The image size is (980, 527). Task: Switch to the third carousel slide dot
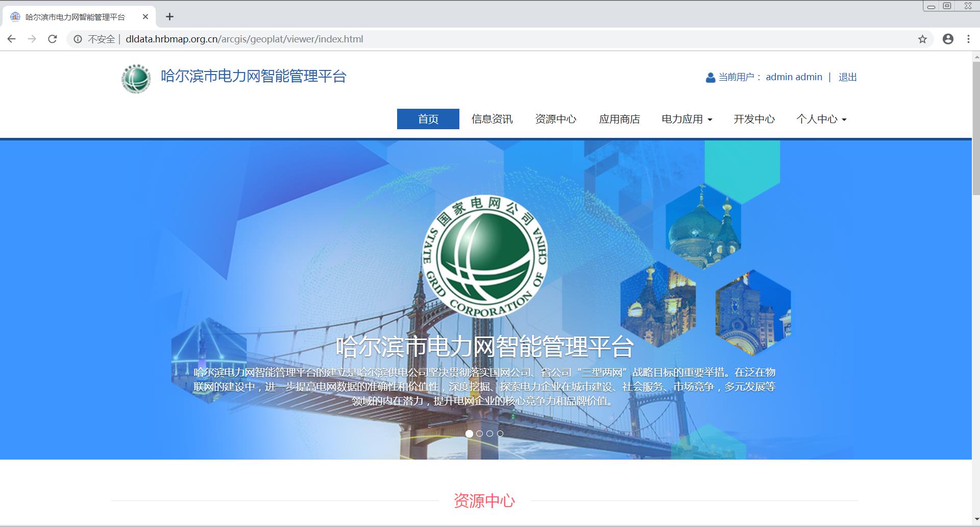click(490, 434)
